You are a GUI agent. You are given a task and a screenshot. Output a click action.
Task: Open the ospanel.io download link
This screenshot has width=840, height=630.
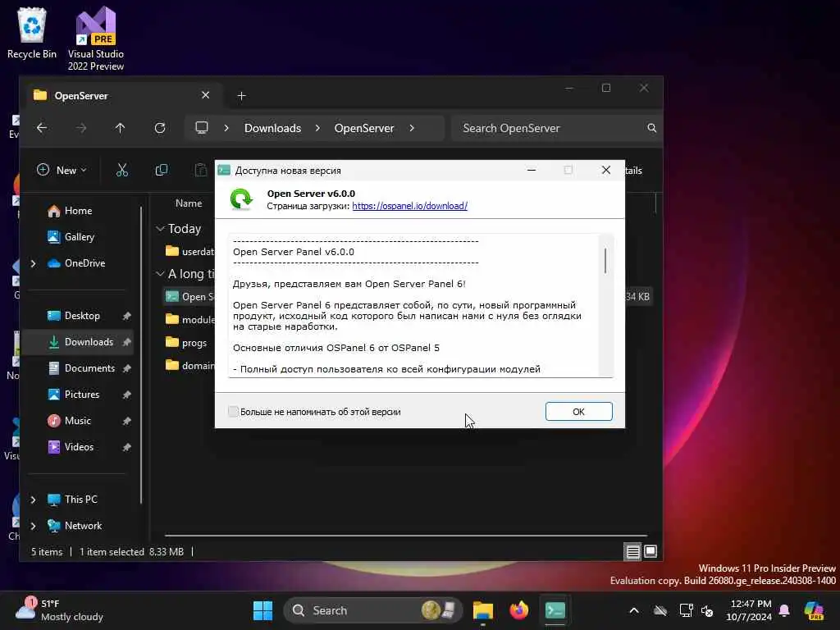coord(410,206)
